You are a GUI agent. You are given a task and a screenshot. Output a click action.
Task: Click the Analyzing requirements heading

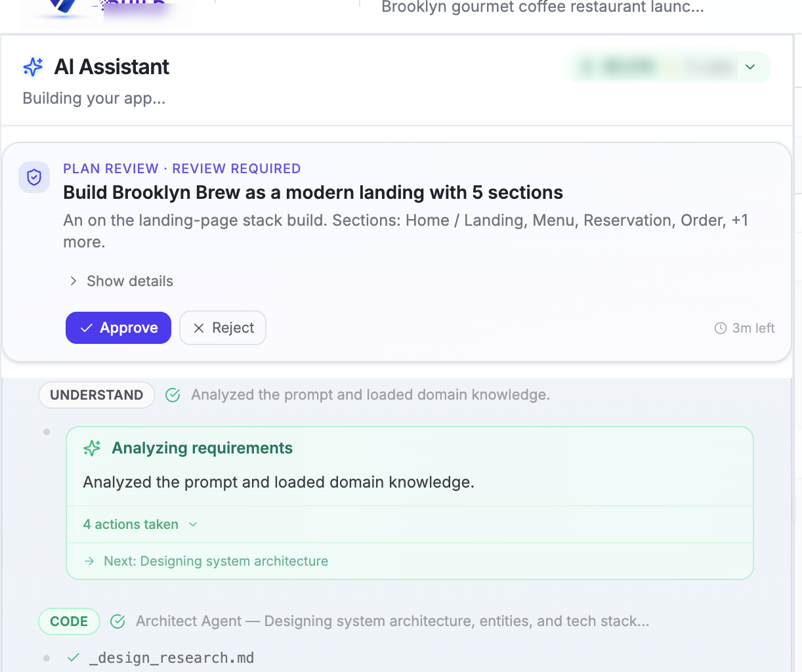202,448
